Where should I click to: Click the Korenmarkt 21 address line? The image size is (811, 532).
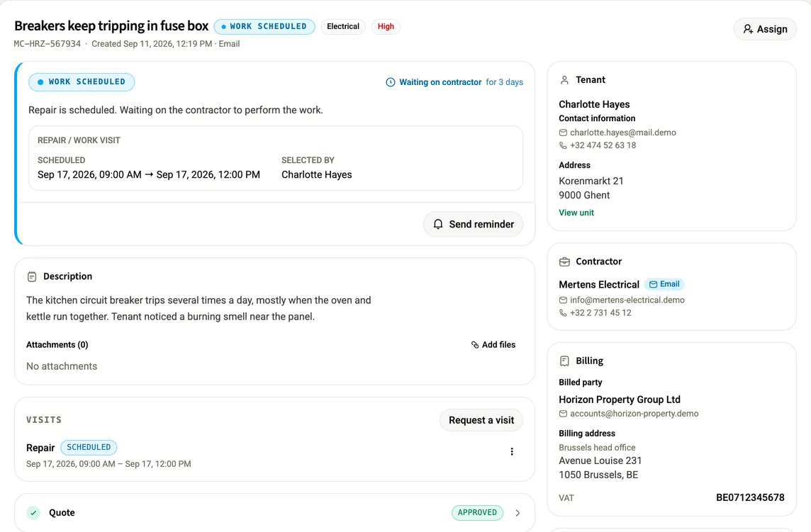tap(591, 181)
